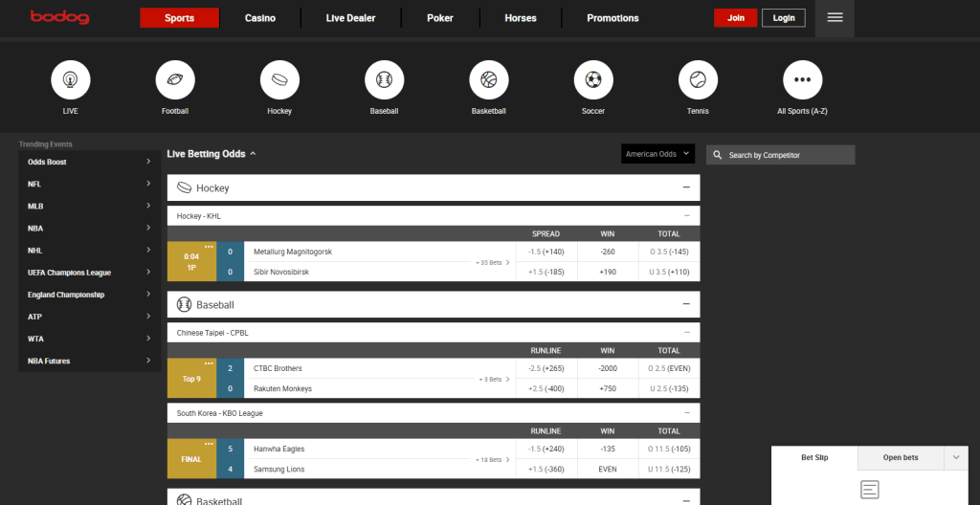Show +3 Bets for CTBC Brothers game

point(494,380)
